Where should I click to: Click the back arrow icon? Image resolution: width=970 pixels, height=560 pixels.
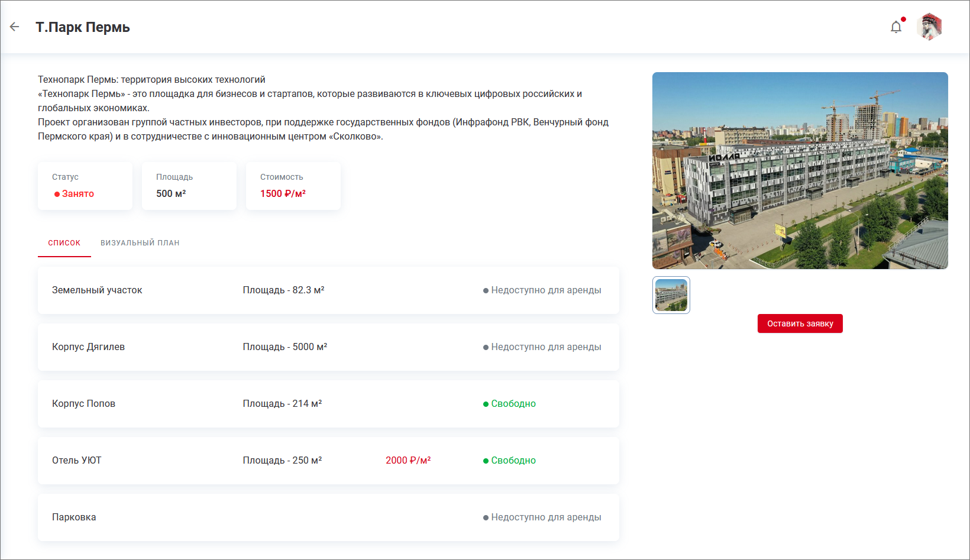point(15,27)
